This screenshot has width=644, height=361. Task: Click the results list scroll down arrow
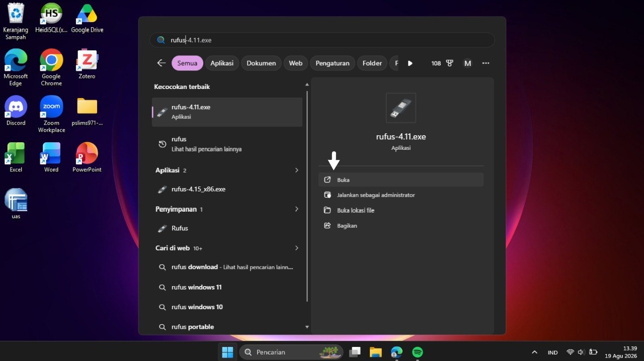click(307, 327)
